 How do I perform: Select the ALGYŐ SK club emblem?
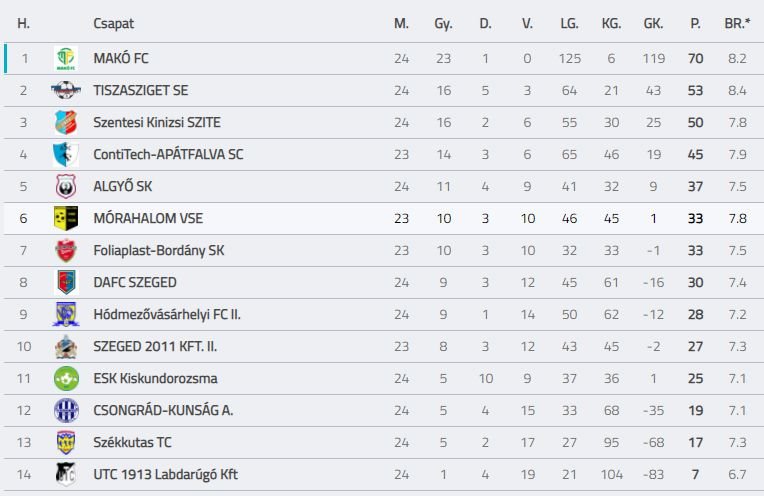(x=66, y=187)
